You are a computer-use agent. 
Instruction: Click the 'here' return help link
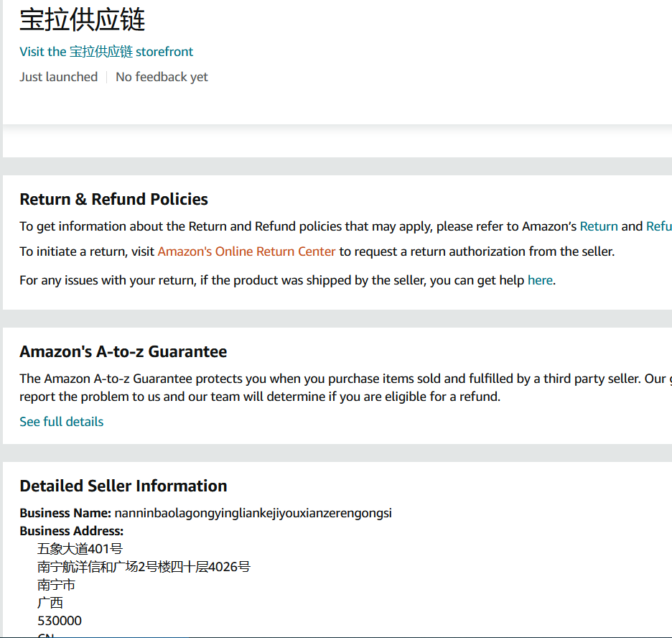[x=540, y=280]
